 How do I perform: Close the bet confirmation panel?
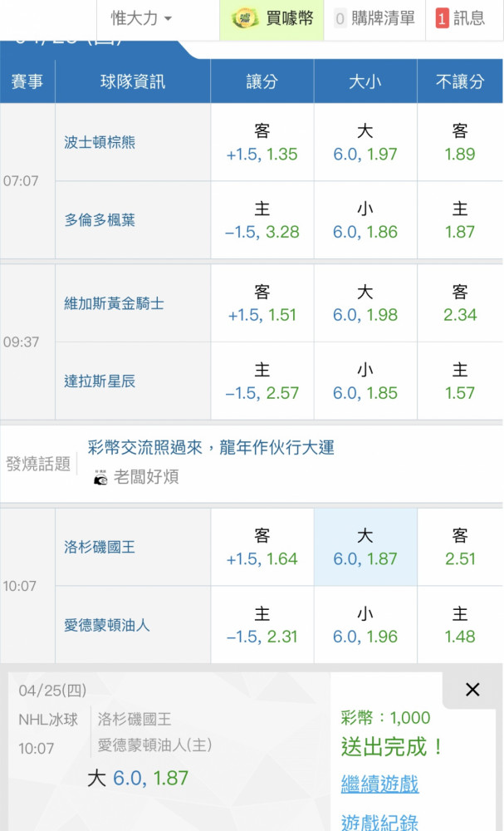click(x=472, y=690)
